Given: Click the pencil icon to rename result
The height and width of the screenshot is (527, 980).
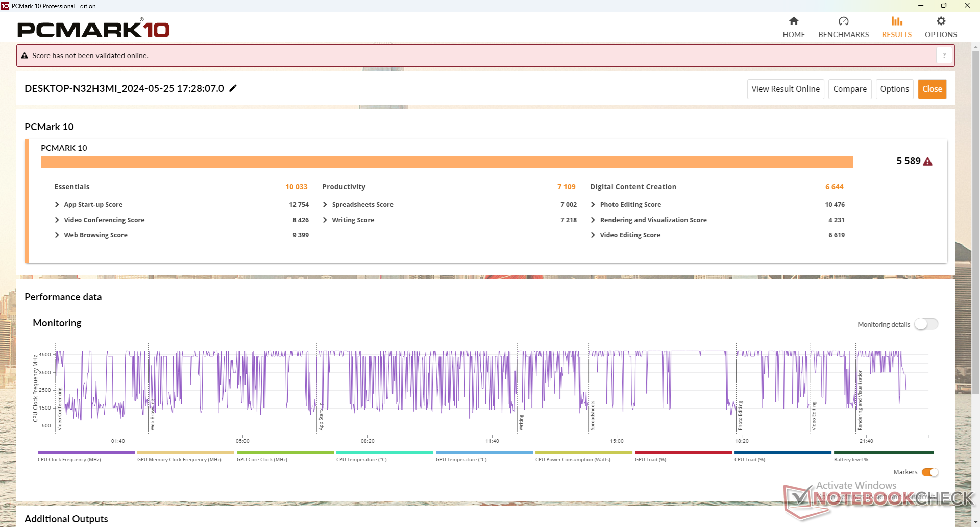Looking at the screenshot, I should tap(233, 88).
